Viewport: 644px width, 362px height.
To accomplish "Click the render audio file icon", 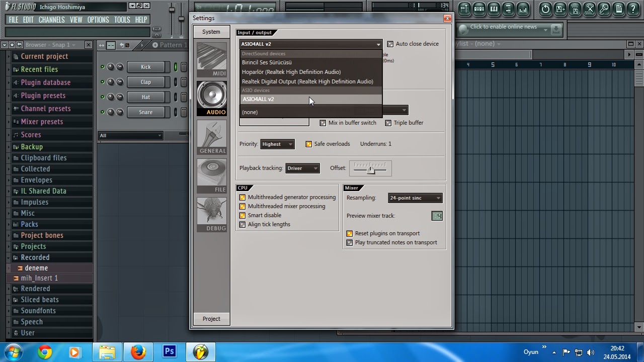I will pyautogui.click(x=575, y=9).
